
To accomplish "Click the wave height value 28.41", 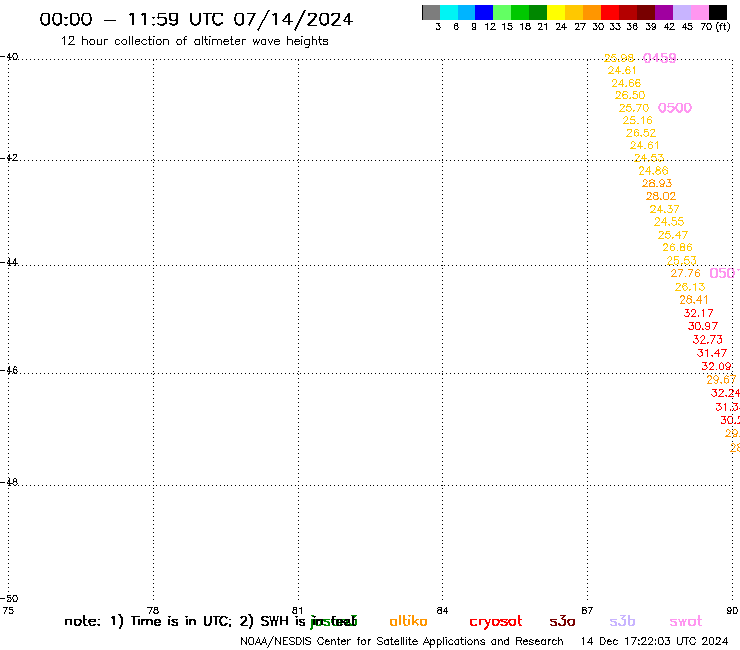I will pyautogui.click(x=694, y=300).
